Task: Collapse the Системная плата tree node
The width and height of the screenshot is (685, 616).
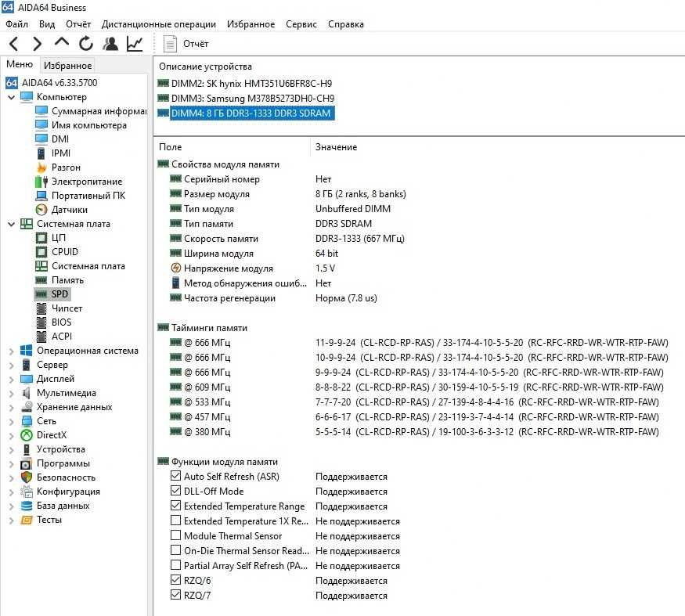Action: pyautogui.click(x=12, y=224)
